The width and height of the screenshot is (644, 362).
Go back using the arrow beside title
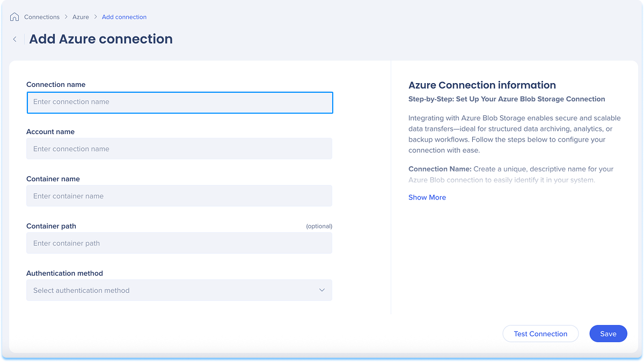tap(15, 39)
